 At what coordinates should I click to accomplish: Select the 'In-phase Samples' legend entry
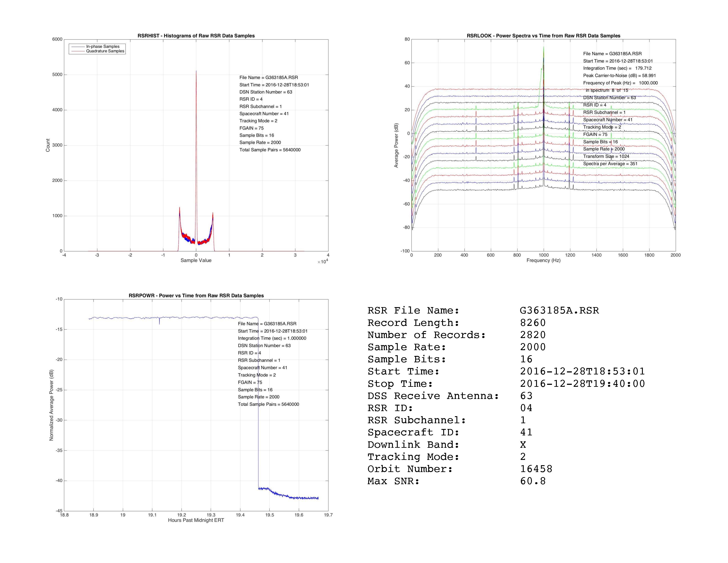pyautogui.click(x=103, y=47)
